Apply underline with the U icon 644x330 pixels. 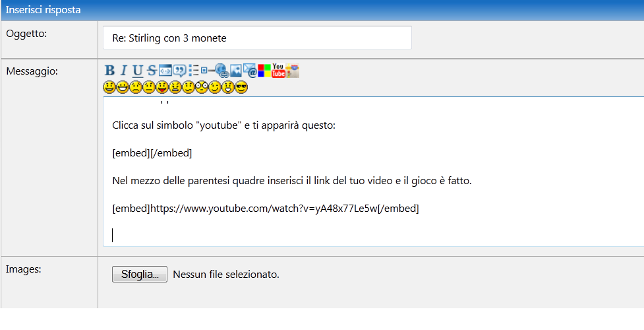click(x=138, y=71)
